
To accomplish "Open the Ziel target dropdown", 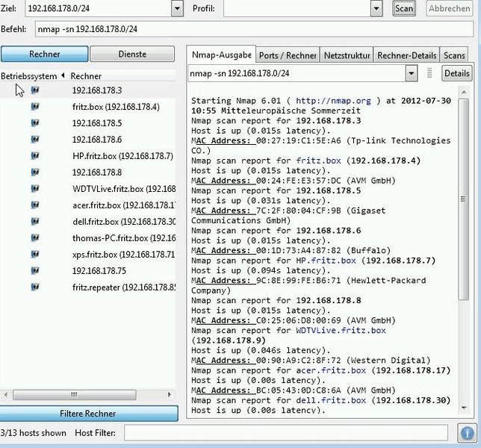I will (177, 8).
